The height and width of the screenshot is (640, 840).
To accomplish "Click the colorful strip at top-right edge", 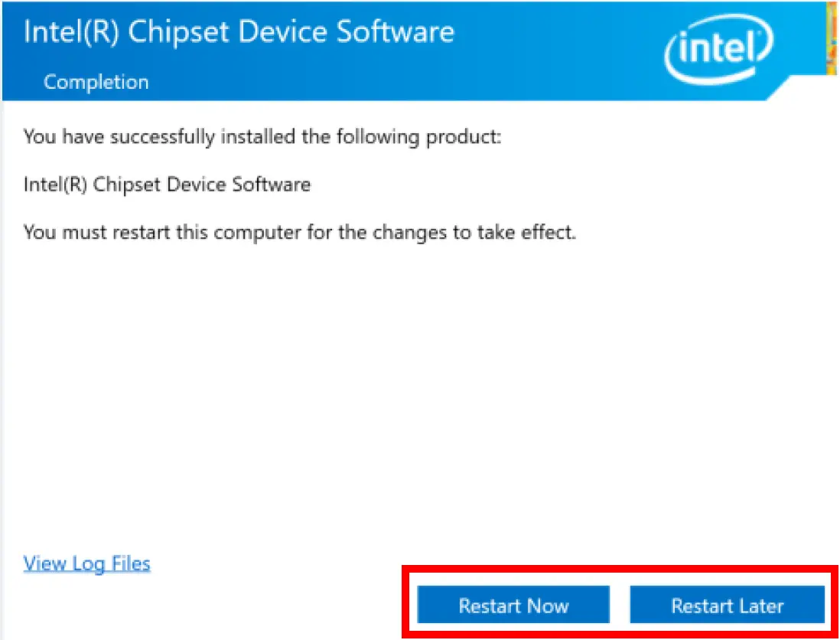I will pos(832,38).
